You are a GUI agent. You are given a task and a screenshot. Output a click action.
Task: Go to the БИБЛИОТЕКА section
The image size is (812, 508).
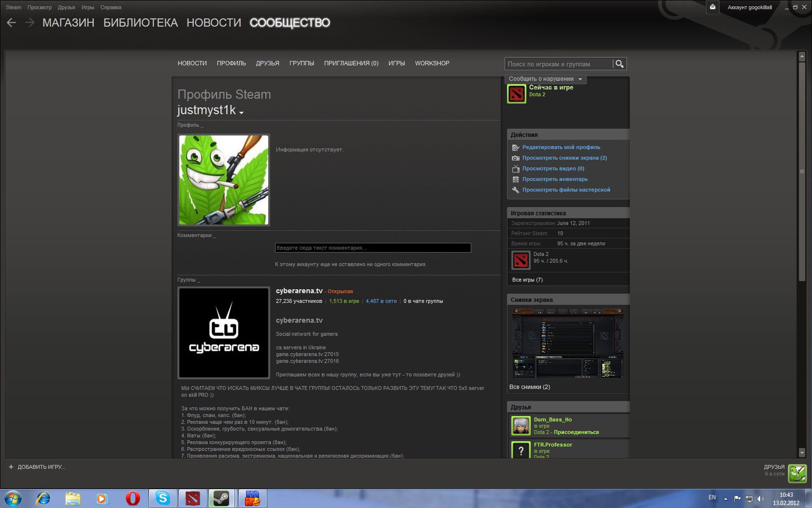pos(141,23)
